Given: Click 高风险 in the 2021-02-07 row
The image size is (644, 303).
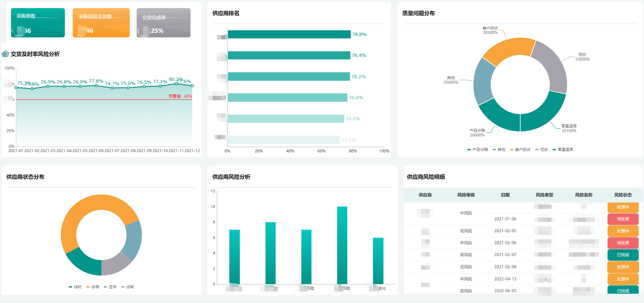Looking at the screenshot, I should click(x=466, y=255).
